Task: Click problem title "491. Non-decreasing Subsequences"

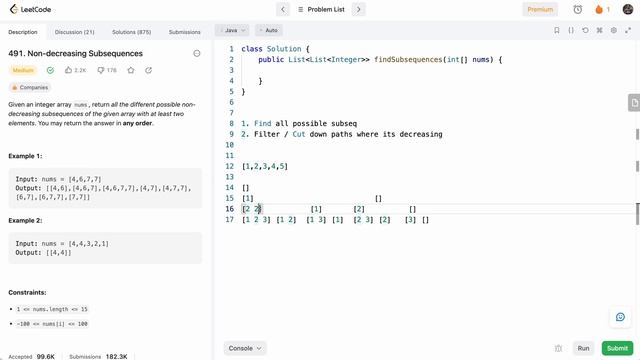Action: (76, 53)
